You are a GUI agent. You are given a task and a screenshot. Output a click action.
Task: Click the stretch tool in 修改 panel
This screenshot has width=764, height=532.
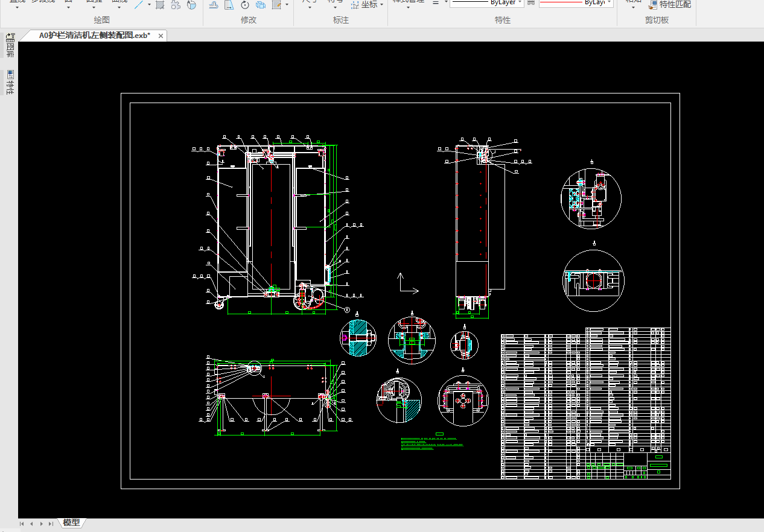[229, 5]
